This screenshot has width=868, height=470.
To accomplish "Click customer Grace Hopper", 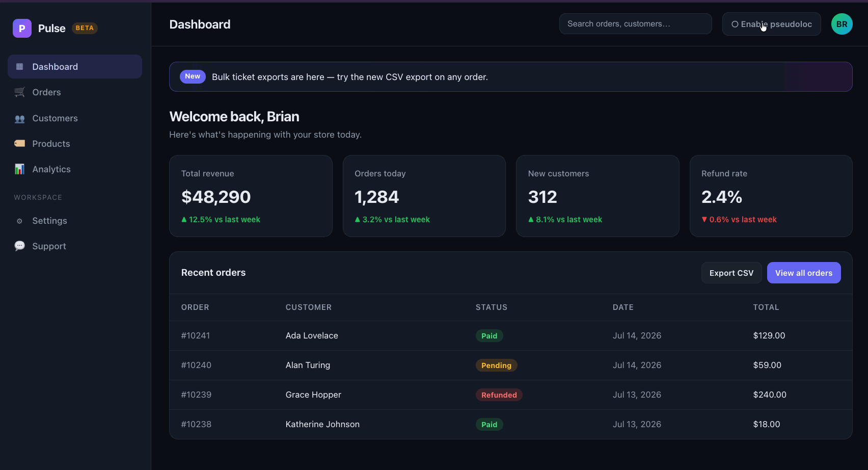I will pos(313,395).
